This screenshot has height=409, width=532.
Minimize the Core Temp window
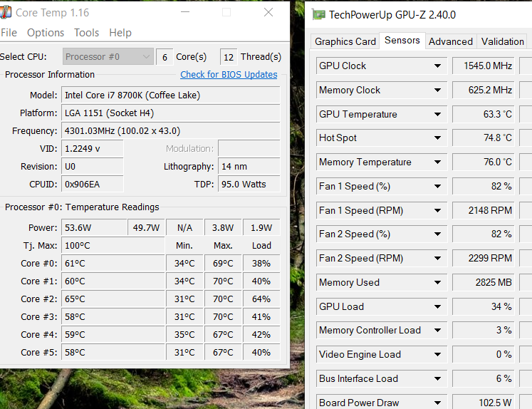[185, 12]
